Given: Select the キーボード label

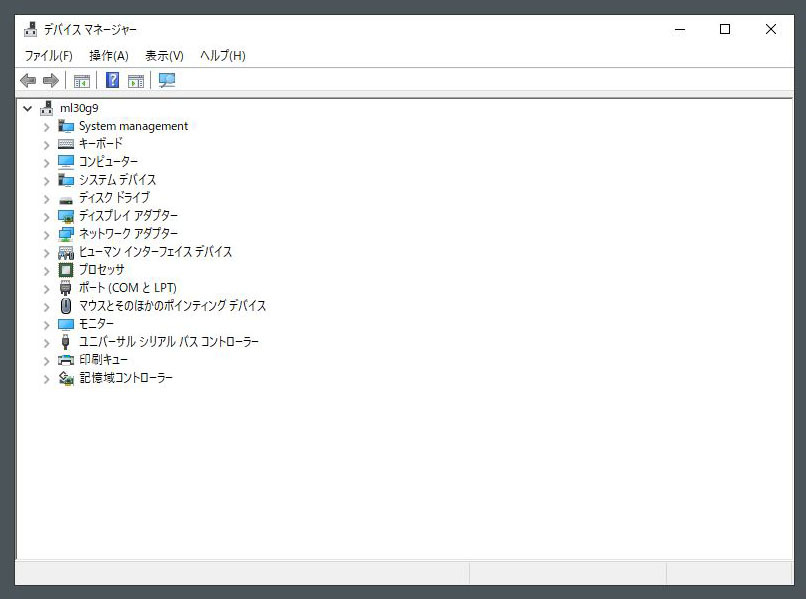Looking at the screenshot, I should coord(101,143).
